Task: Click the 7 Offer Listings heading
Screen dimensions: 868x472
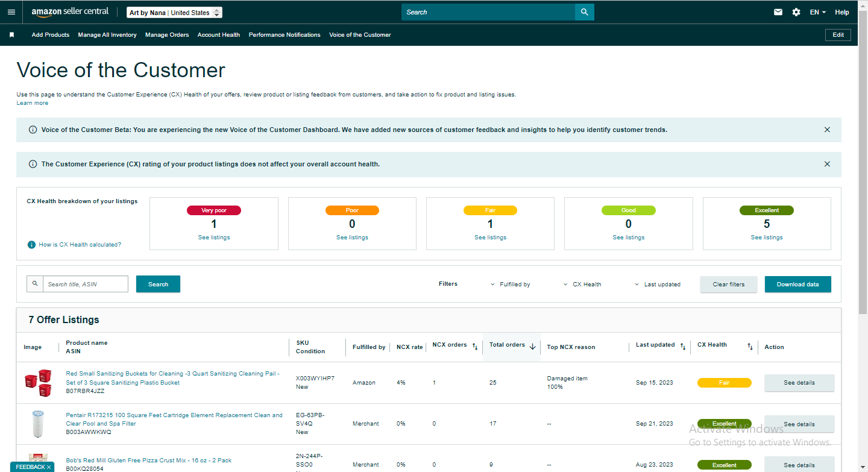Action: [x=64, y=319]
